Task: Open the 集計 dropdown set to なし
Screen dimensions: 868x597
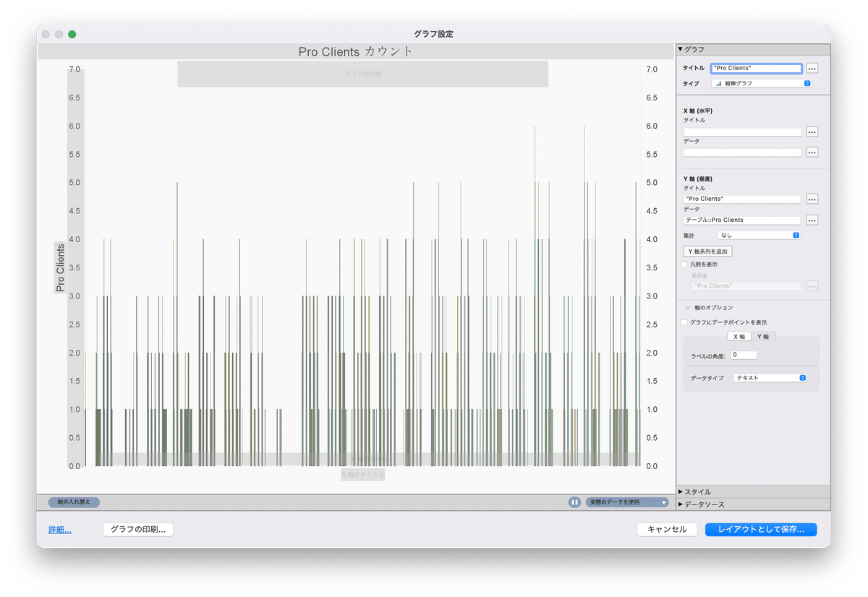Action: coord(759,235)
